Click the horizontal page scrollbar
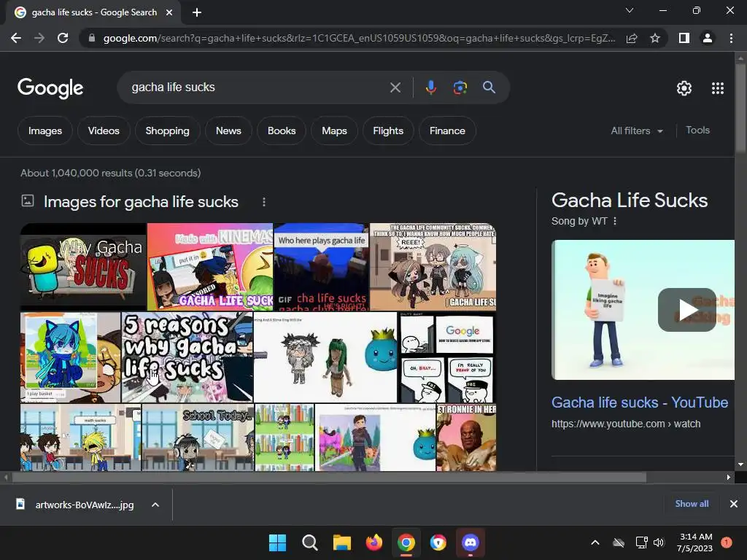747x560 pixels. click(329, 477)
